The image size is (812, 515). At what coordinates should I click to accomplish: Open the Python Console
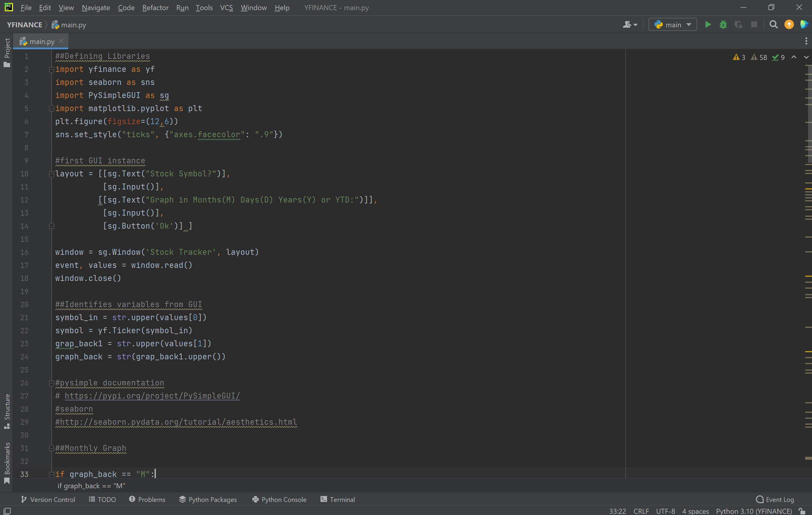(279, 500)
